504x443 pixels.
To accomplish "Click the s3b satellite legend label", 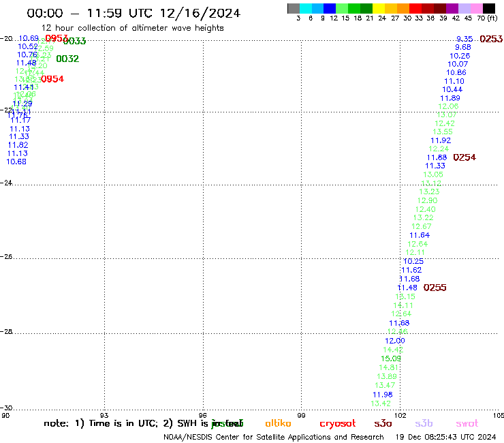I will click(x=424, y=423).
